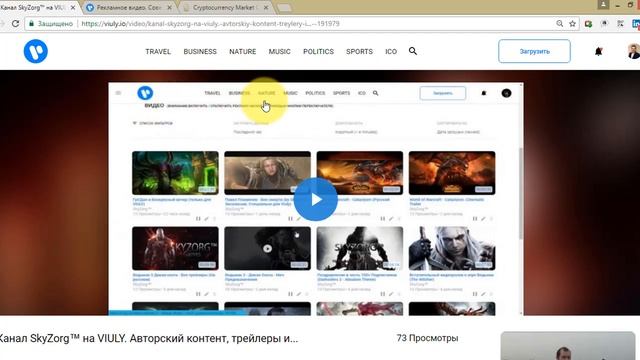Open a new browser tab
This screenshot has width=640, height=360.
coord(284,8)
